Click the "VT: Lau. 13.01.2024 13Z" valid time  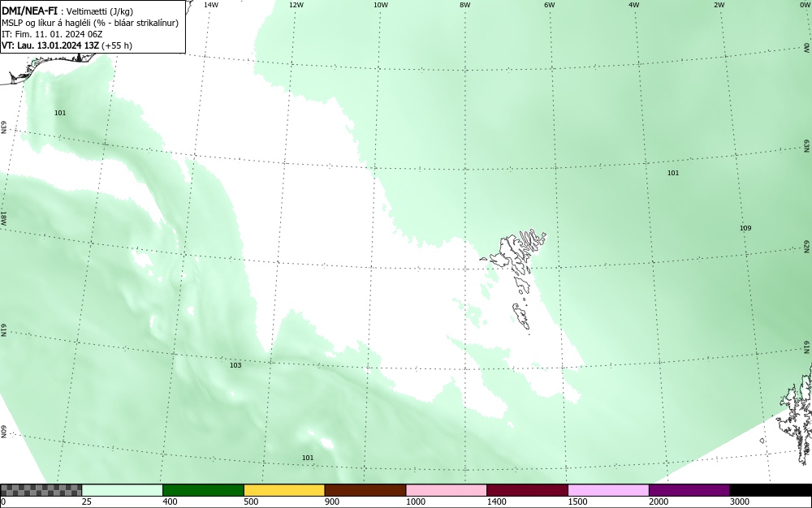coord(50,45)
